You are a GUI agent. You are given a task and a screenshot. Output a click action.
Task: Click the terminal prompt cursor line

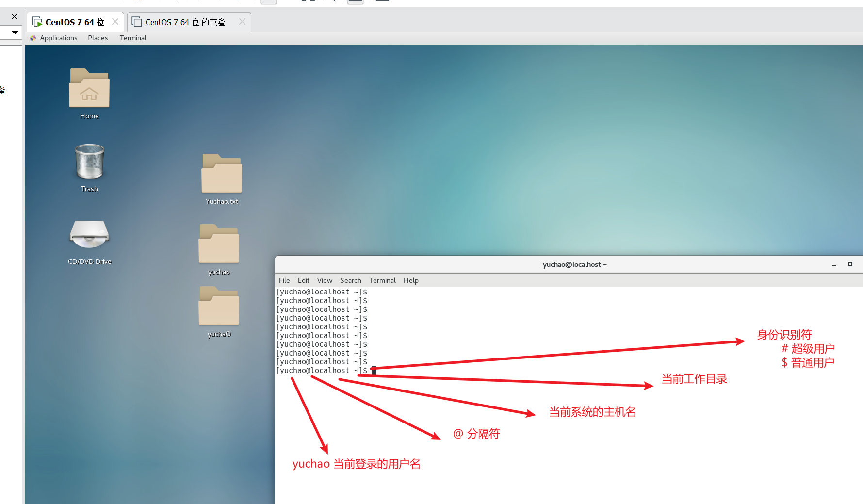374,371
